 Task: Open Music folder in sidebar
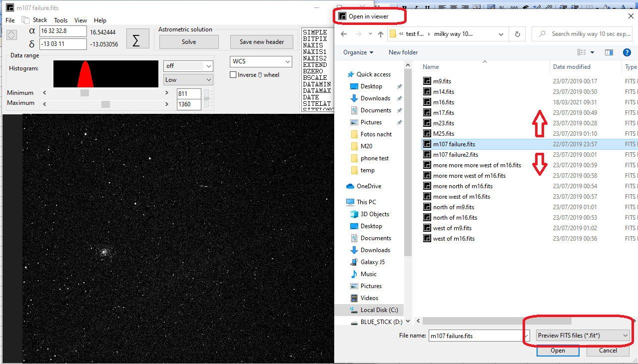click(369, 274)
